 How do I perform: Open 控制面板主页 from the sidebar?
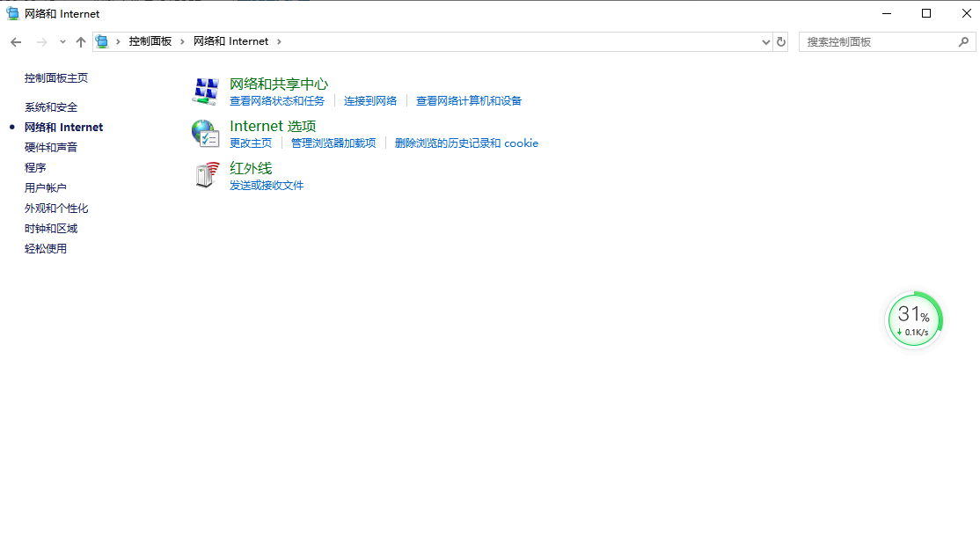click(57, 77)
